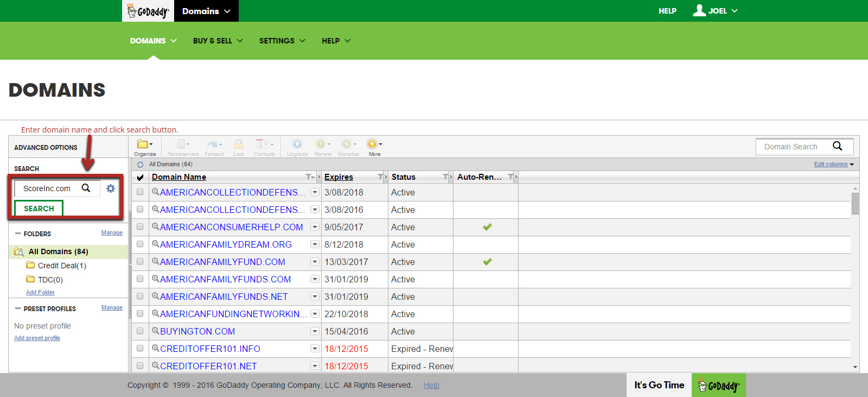Click the refresh icon beside All Domains (84)
This screenshot has width=868, height=397.
pos(141,165)
